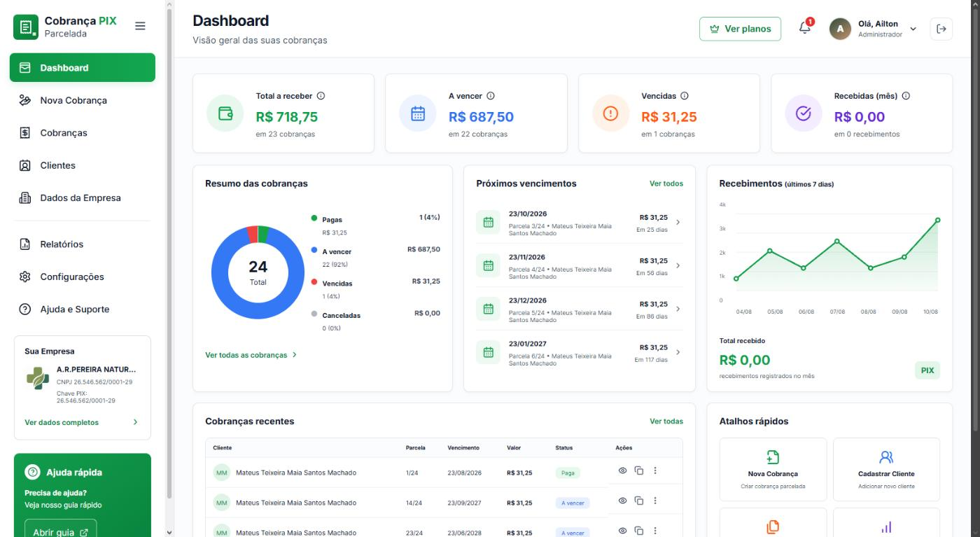The width and height of the screenshot is (980, 537).
Task: Click the info icon beside Vencidas
Action: tap(685, 96)
